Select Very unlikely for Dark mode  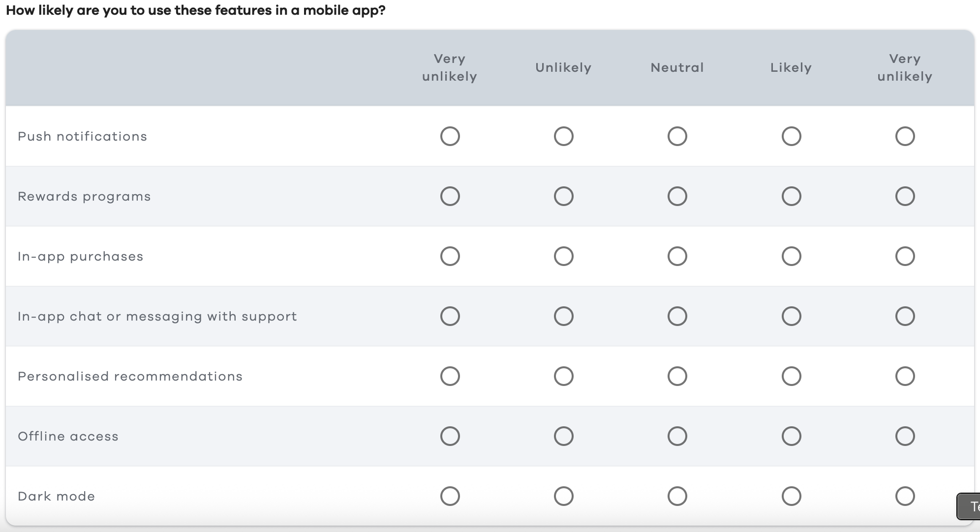450,496
